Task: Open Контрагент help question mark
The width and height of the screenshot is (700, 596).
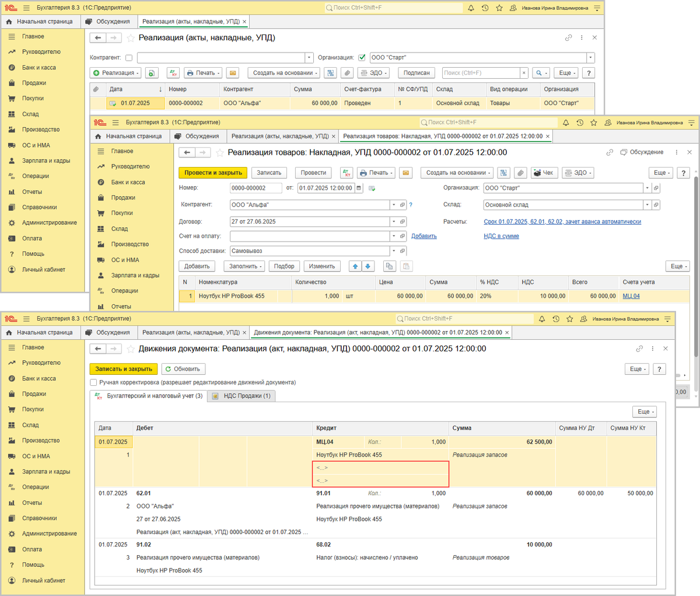Action: point(411,205)
